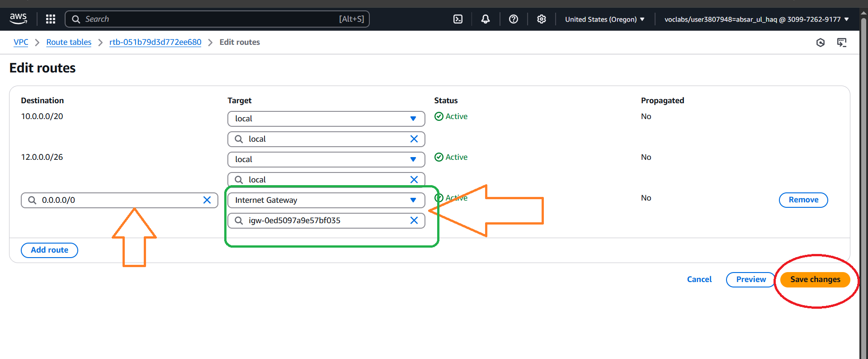Click the 0.0.0.0/0 destination input
The width and height of the screenshot is (868, 359).
[x=119, y=200]
